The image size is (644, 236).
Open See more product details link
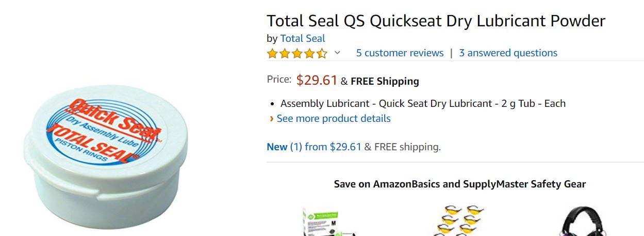pos(334,118)
